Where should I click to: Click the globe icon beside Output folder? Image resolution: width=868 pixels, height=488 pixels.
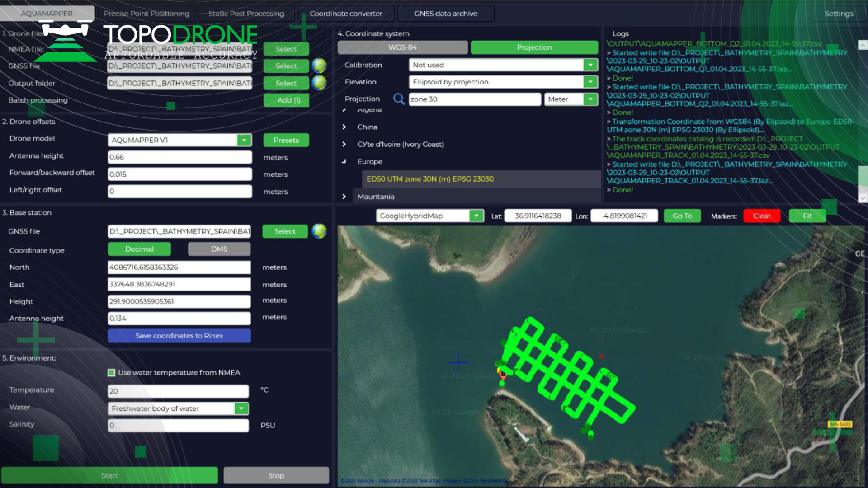coord(319,83)
